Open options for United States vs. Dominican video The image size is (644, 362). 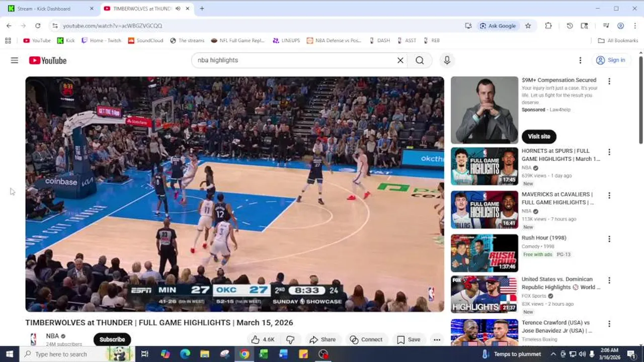[609, 281]
